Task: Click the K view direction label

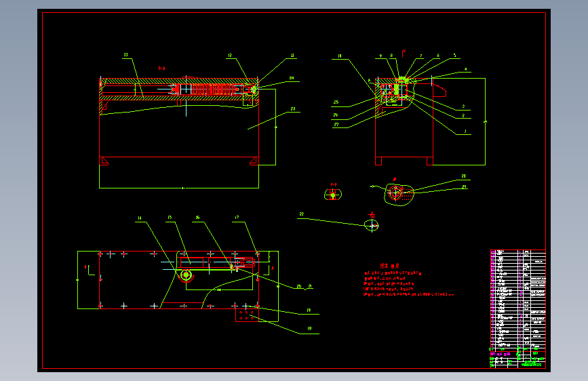Action: (x=404, y=51)
